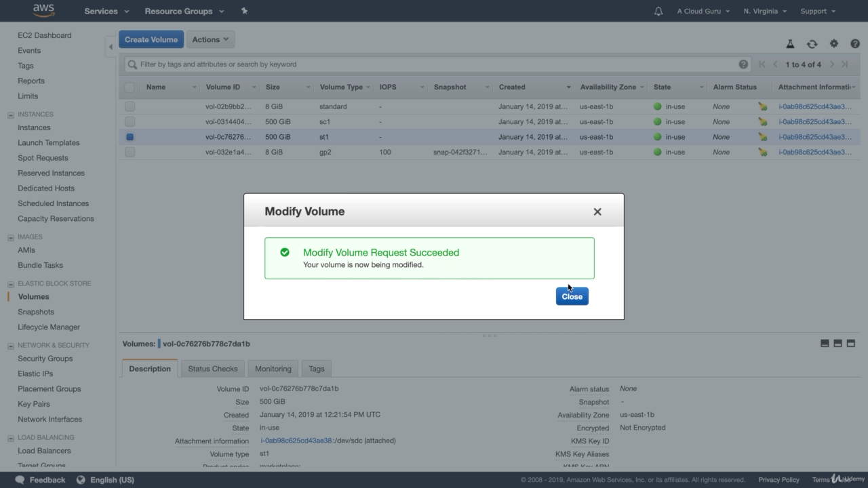Open the help panel via question mark icon
This screenshot has width=868, height=488.
pyautogui.click(x=855, y=43)
